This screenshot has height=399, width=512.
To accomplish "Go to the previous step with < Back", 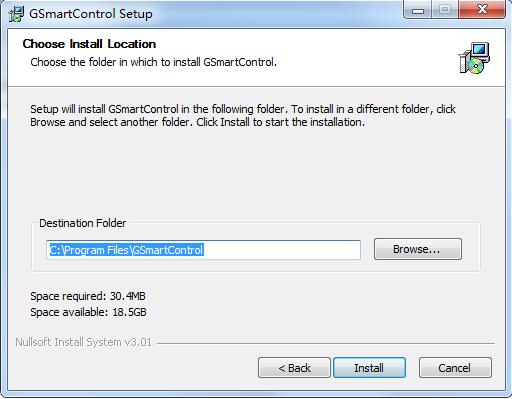I will [294, 368].
